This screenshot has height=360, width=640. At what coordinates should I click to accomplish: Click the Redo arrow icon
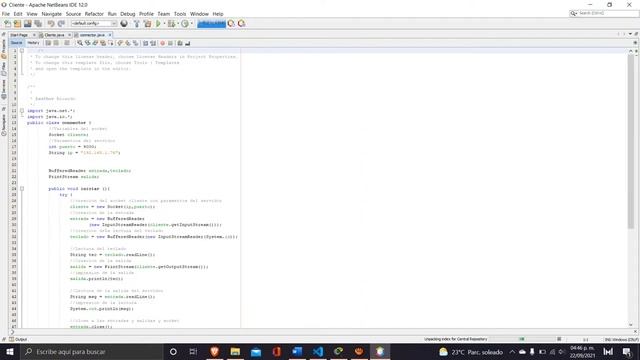tap(61, 24)
